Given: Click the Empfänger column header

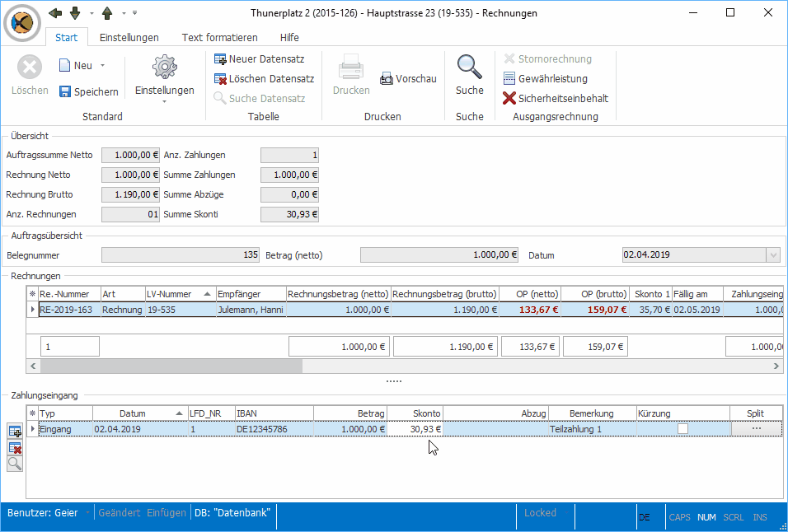Looking at the screenshot, I should (x=251, y=294).
